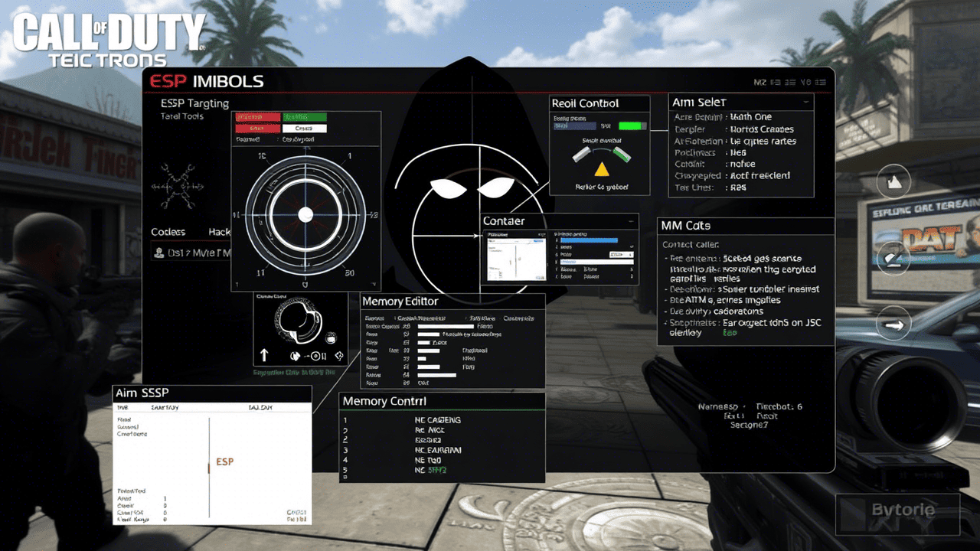The height and width of the screenshot is (551, 980).
Task: Click the round arrow icon on right edge
Action: pyautogui.click(x=893, y=323)
